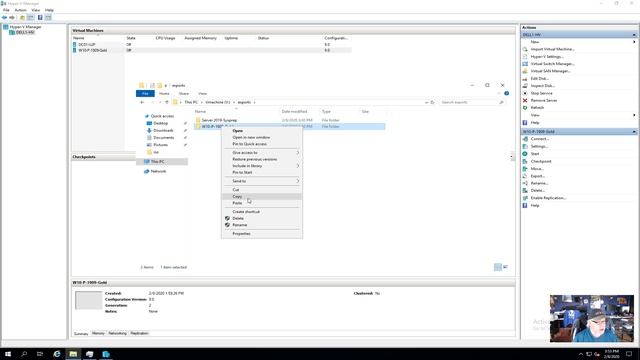
Task: Click the Checkpoint icon in VM actions
Action: [525, 161]
